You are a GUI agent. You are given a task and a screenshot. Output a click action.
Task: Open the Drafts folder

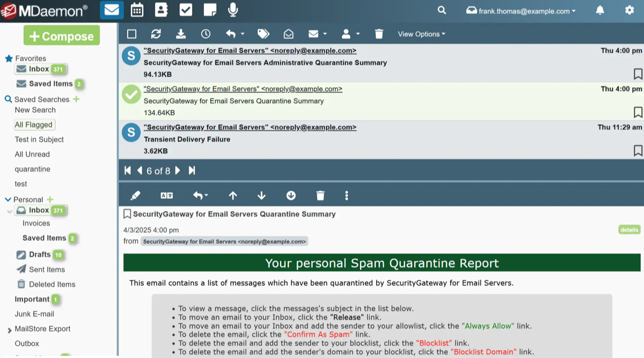point(40,255)
